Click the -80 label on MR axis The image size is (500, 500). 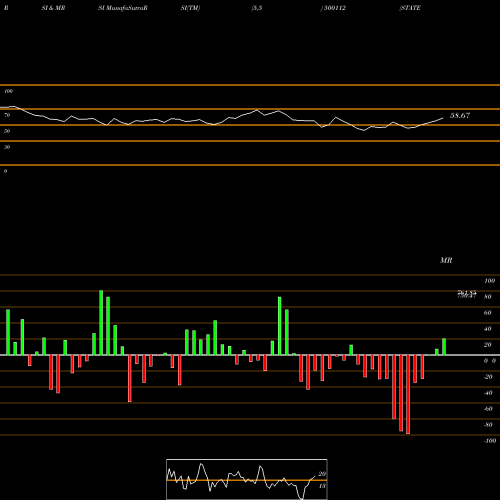coord(488,425)
